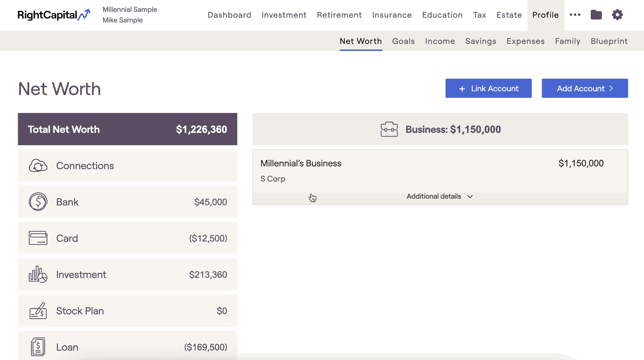Click the Investment chart icon
Image resolution: width=644 pixels, height=360 pixels.
(38, 274)
